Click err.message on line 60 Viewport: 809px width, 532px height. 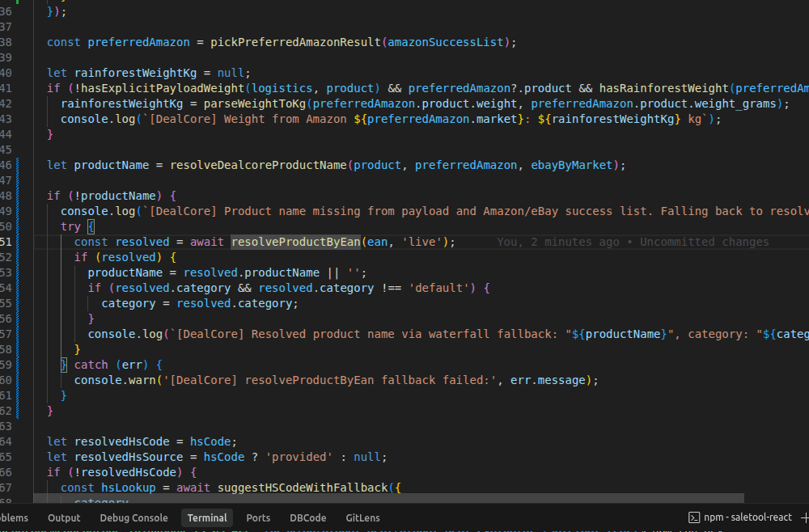pos(548,380)
